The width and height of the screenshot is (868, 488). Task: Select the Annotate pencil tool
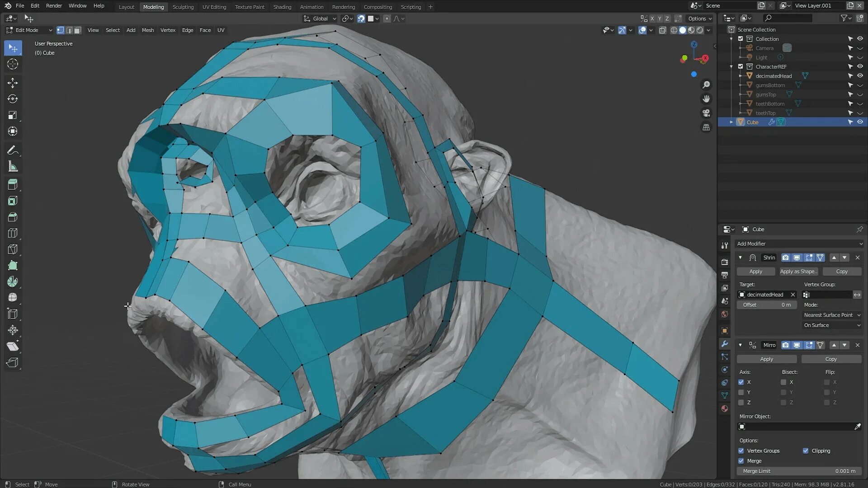pyautogui.click(x=13, y=150)
